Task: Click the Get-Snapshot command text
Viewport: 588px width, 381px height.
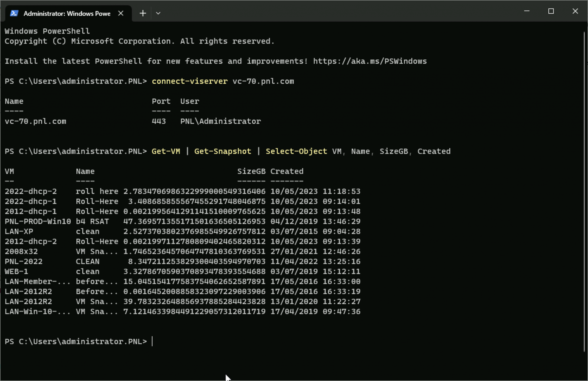Action: point(223,151)
